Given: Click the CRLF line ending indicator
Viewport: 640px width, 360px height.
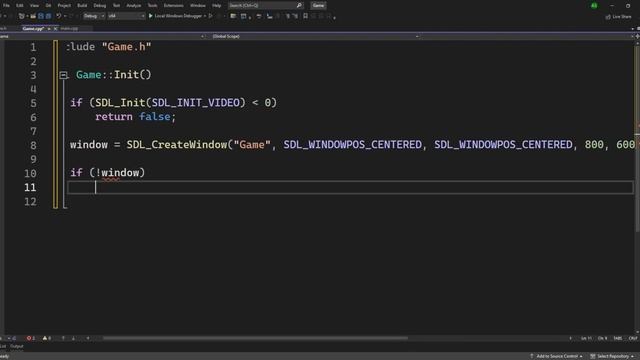Looking at the screenshot, I should coord(633,338).
